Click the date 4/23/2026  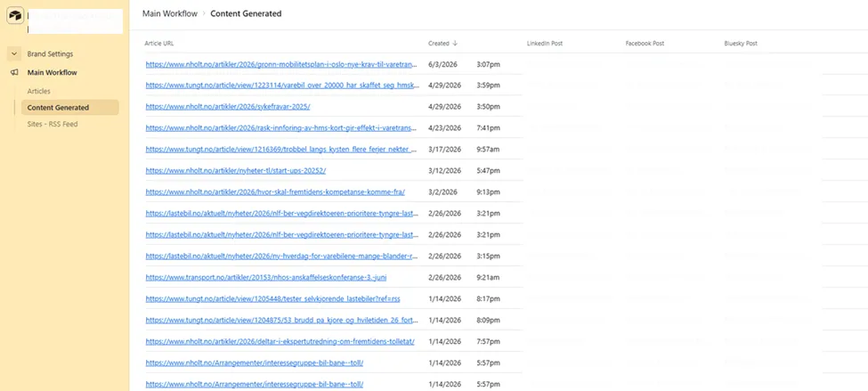[444, 128]
